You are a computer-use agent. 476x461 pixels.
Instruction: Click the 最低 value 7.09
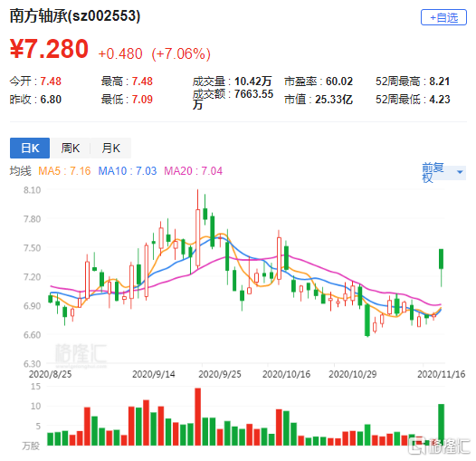pos(142,100)
